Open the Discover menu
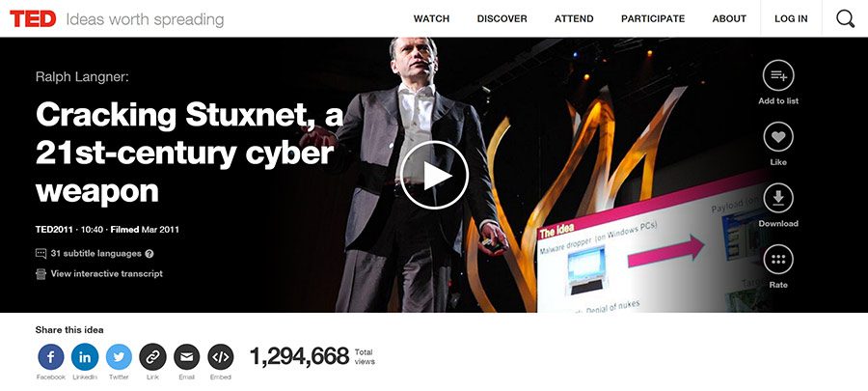The width and height of the screenshot is (868, 391). 502,19
